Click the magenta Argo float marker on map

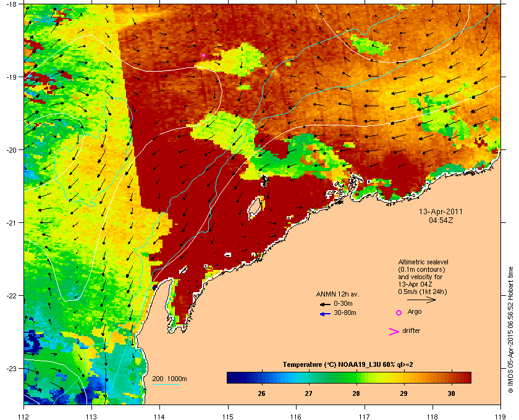[x=203, y=55]
